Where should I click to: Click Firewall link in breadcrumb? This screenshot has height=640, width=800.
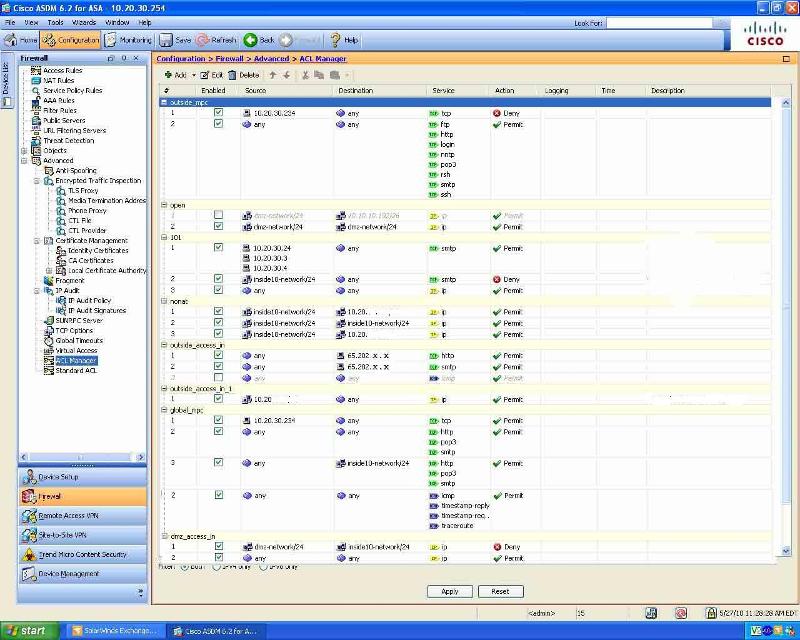pos(229,59)
